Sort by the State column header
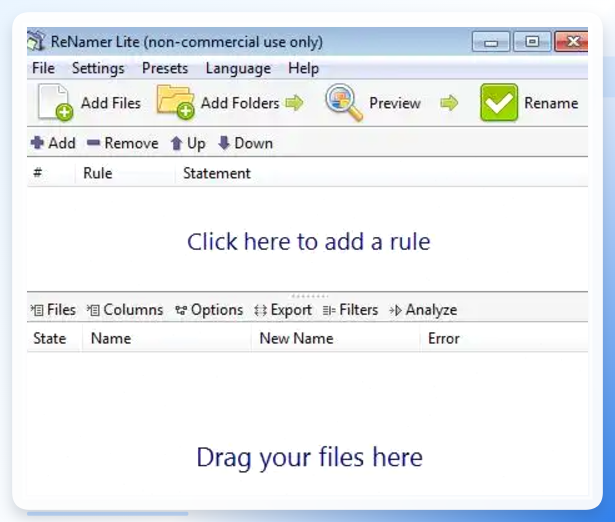Viewport: 615px width, 522px height. tap(55, 338)
